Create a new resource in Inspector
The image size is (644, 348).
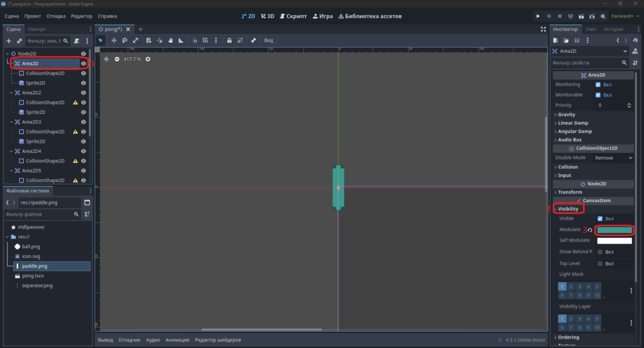tap(555, 40)
